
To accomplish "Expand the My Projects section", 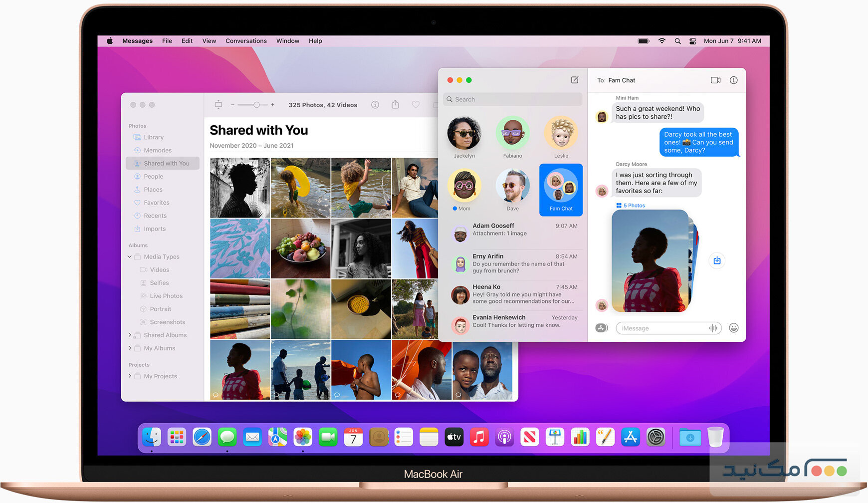I will 130,376.
